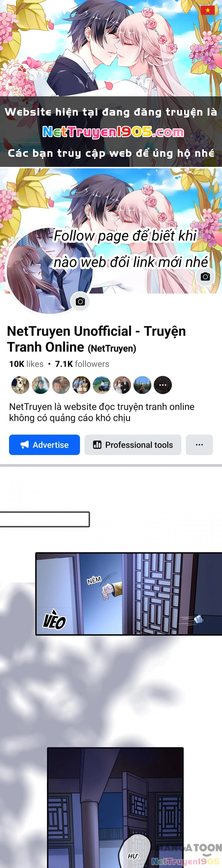This screenshot has width=222, height=868.
Task: Click the NetTruyen Unofficial page title
Action: (x=96, y=339)
